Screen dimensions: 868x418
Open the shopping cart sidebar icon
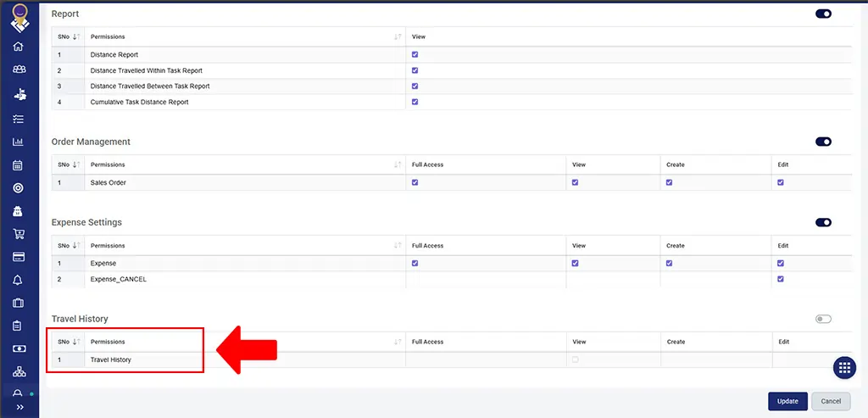click(19, 234)
